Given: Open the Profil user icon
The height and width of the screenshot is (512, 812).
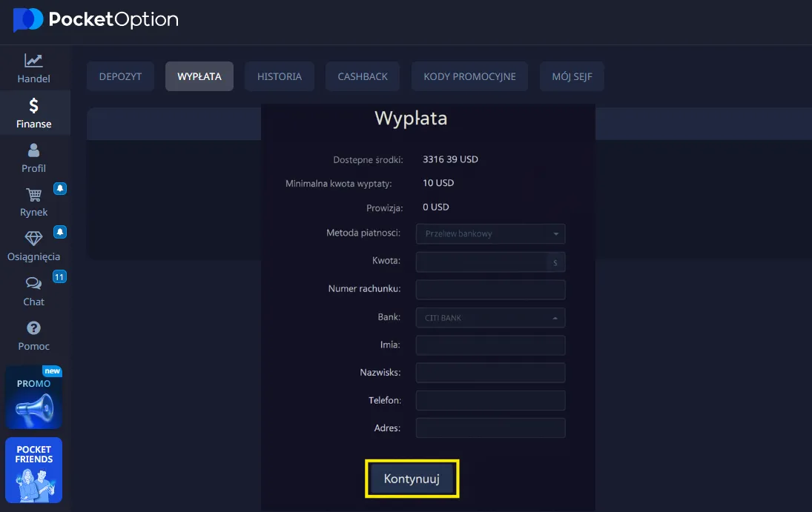Looking at the screenshot, I should click(33, 150).
